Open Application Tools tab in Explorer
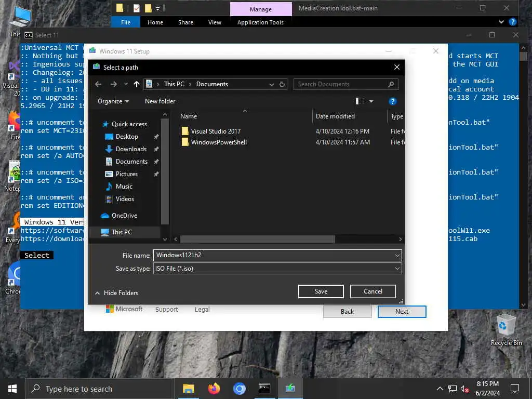532x399 pixels. pos(260,22)
